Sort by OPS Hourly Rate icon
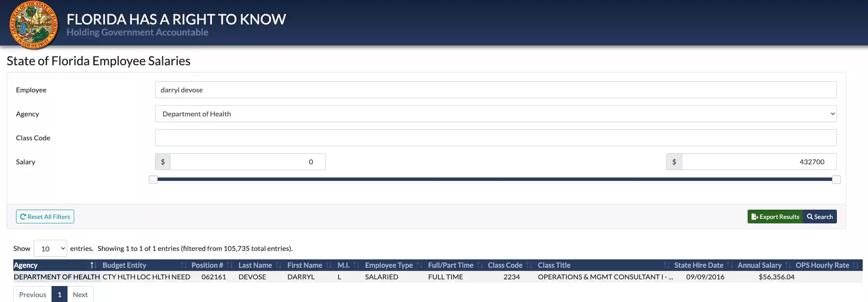The image size is (868, 302). (x=856, y=265)
